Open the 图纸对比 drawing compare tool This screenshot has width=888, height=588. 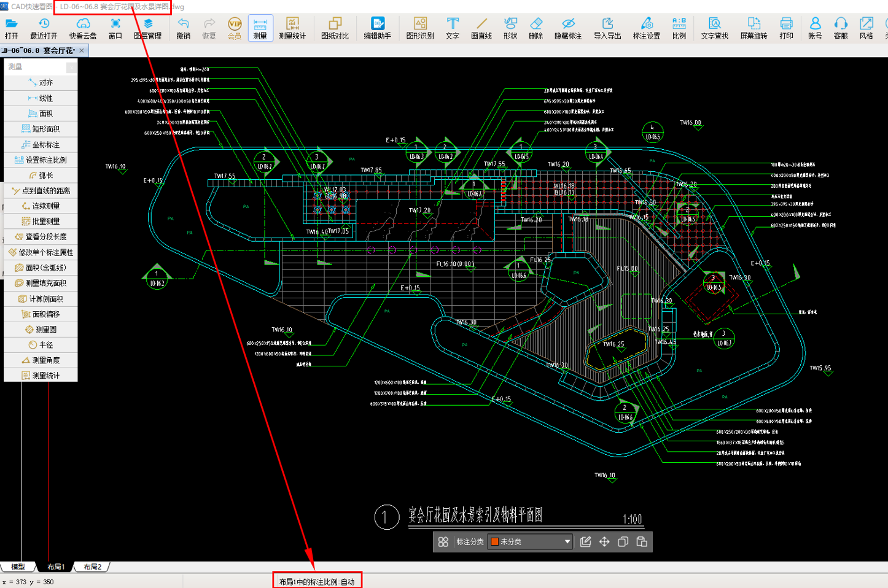pos(335,28)
